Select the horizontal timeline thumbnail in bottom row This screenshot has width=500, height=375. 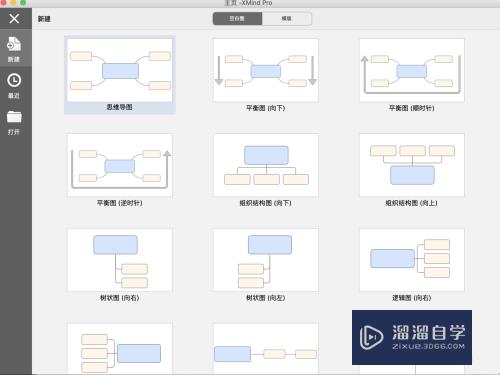[x=266, y=349]
